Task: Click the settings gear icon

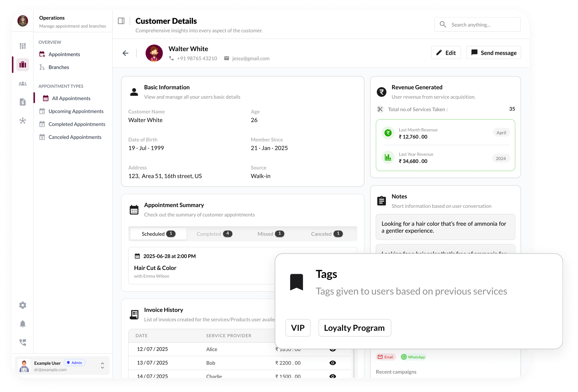Action: (23, 305)
